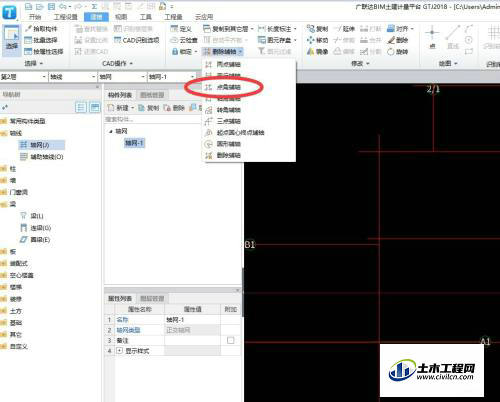Open the floor selector showing 第2层

coord(23,77)
